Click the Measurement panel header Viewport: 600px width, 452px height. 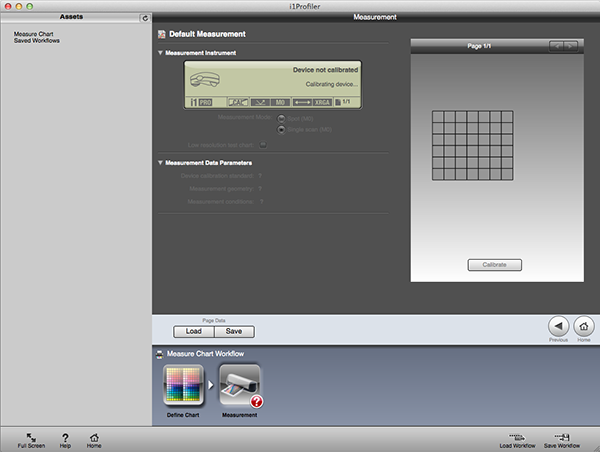pos(375,17)
